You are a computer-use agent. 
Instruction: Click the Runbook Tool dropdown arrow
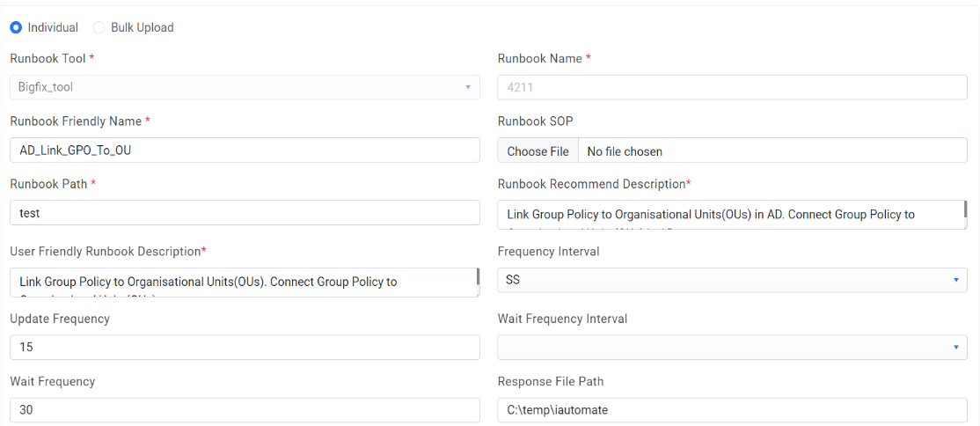tap(468, 87)
